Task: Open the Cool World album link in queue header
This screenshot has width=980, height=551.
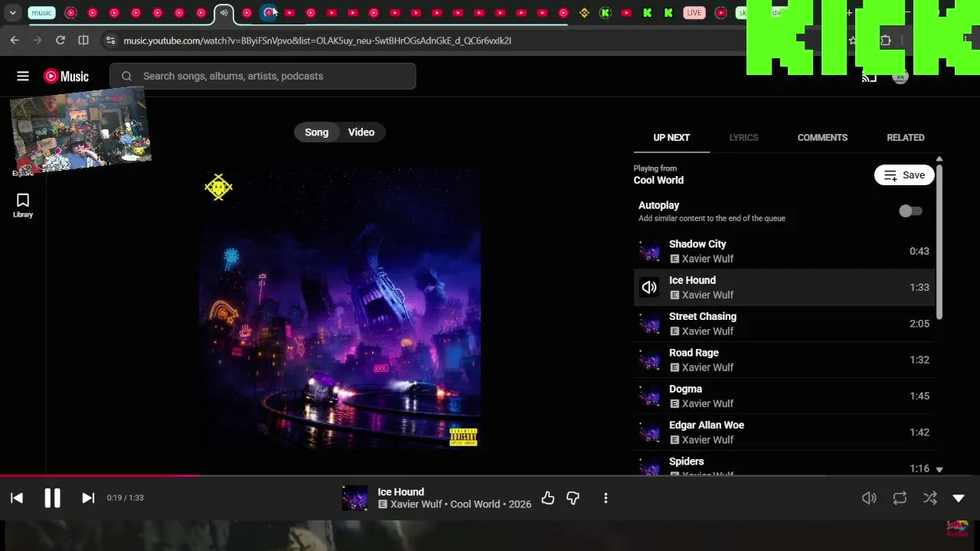Action: (658, 181)
